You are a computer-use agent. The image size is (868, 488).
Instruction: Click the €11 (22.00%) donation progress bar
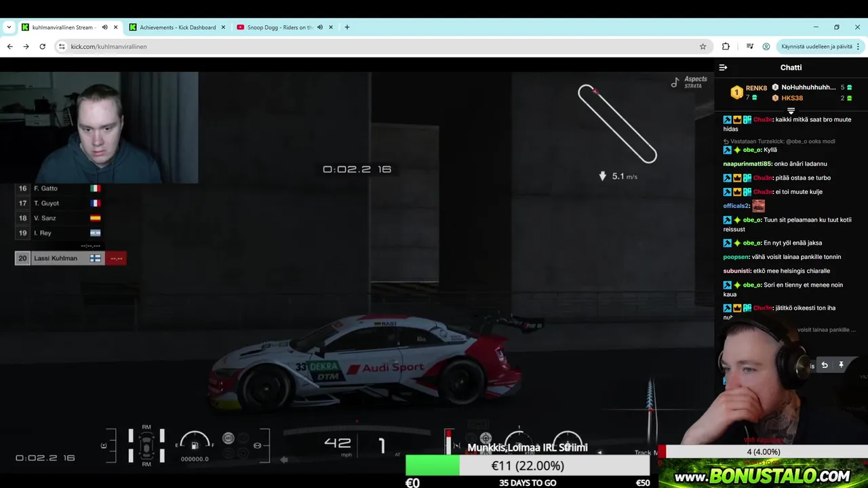coord(528,466)
